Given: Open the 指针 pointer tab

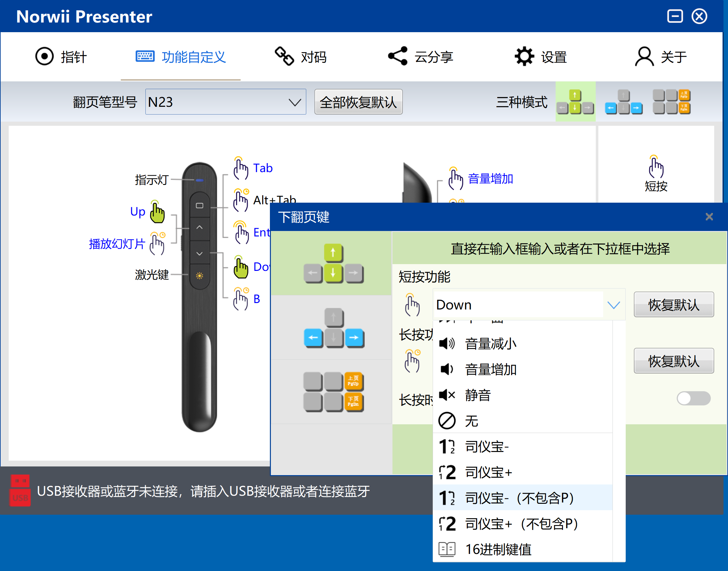Looking at the screenshot, I should tap(61, 57).
